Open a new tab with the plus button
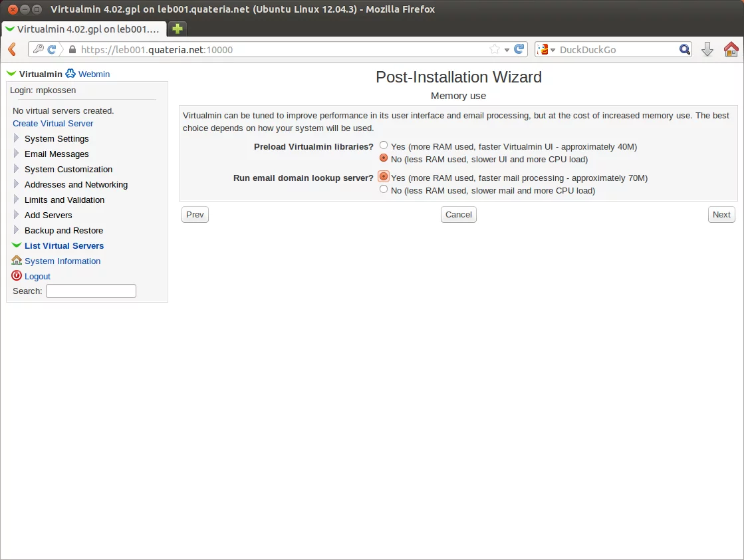Image resolution: width=744 pixels, height=560 pixels. point(178,29)
